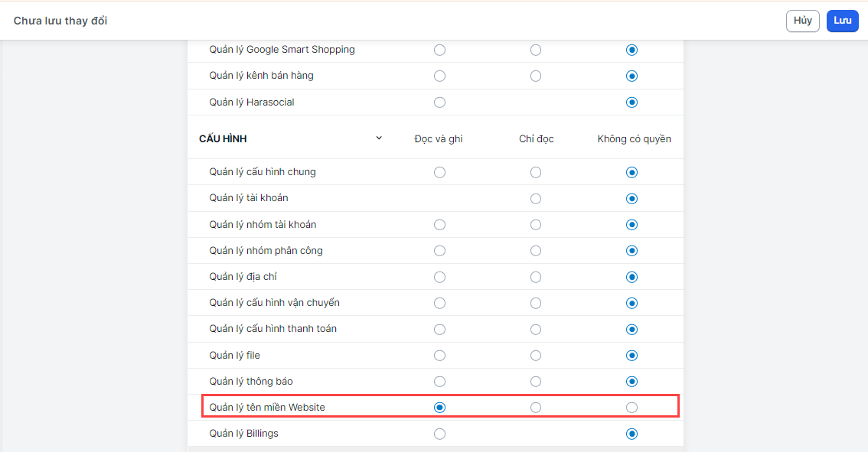
Task: Choose read-write for Quản lý cấu hình thanh toán
Action: tap(439, 329)
